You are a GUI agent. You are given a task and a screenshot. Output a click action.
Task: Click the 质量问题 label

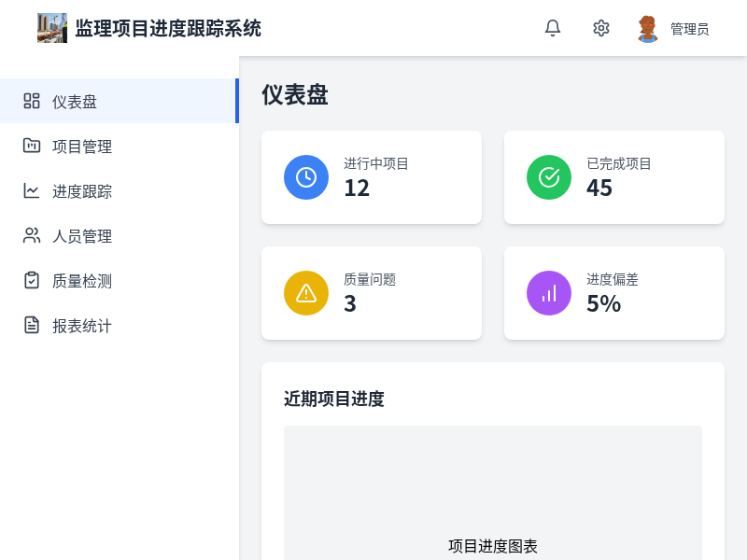370,279
